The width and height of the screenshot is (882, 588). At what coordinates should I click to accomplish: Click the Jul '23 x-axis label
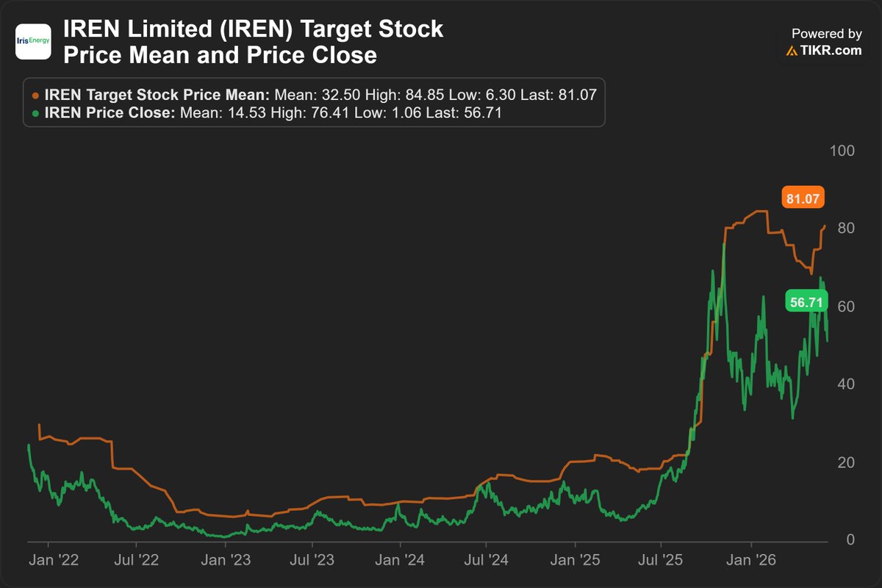coord(312,561)
